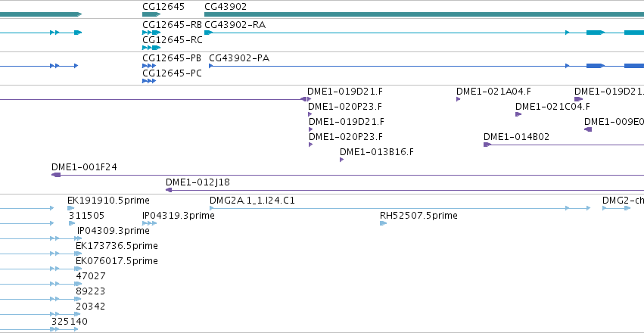Image resolution: width=644 pixels, height=333 pixels.
Task: Select protein CG12645-PB
Action: (x=172, y=58)
